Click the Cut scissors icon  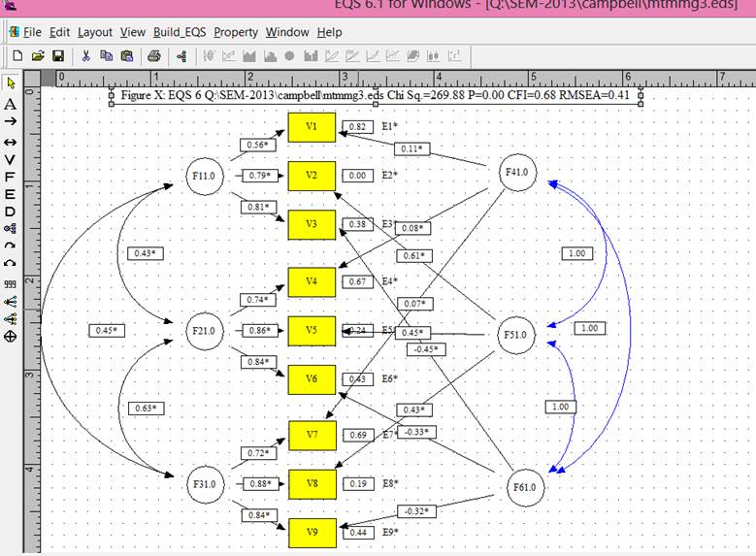tap(85, 56)
